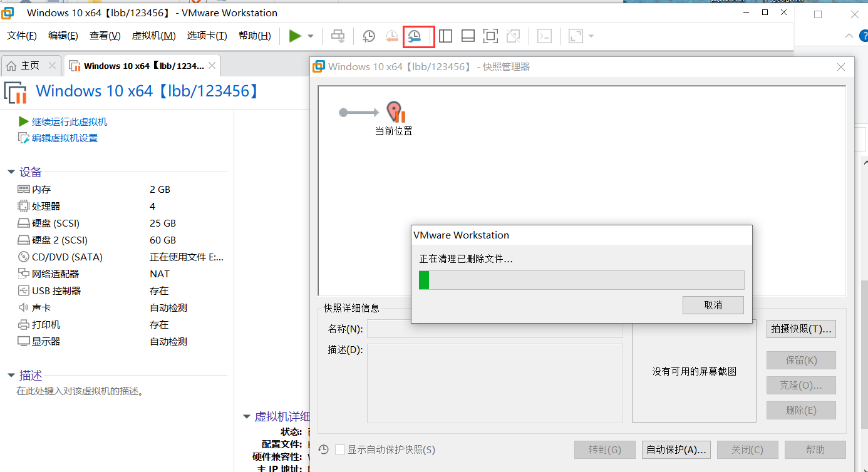
Task: Click the stretch guest display icon
Action: (576, 36)
